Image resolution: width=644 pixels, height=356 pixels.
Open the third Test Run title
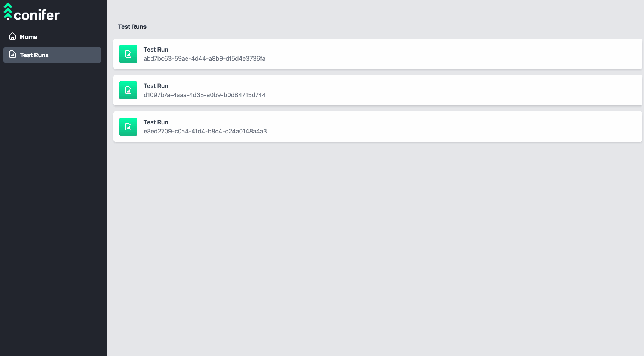click(156, 122)
